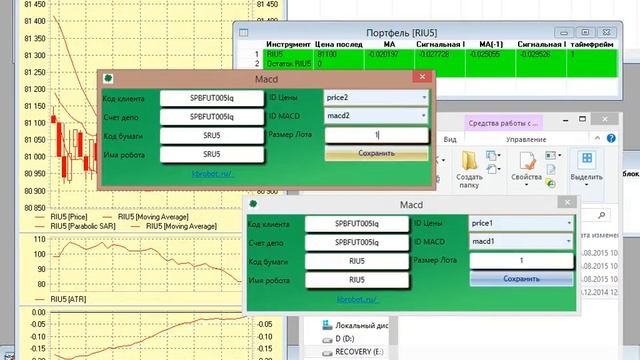Click Сохранить in the upper Macd window
This screenshot has height=360, width=640.
click(x=376, y=153)
